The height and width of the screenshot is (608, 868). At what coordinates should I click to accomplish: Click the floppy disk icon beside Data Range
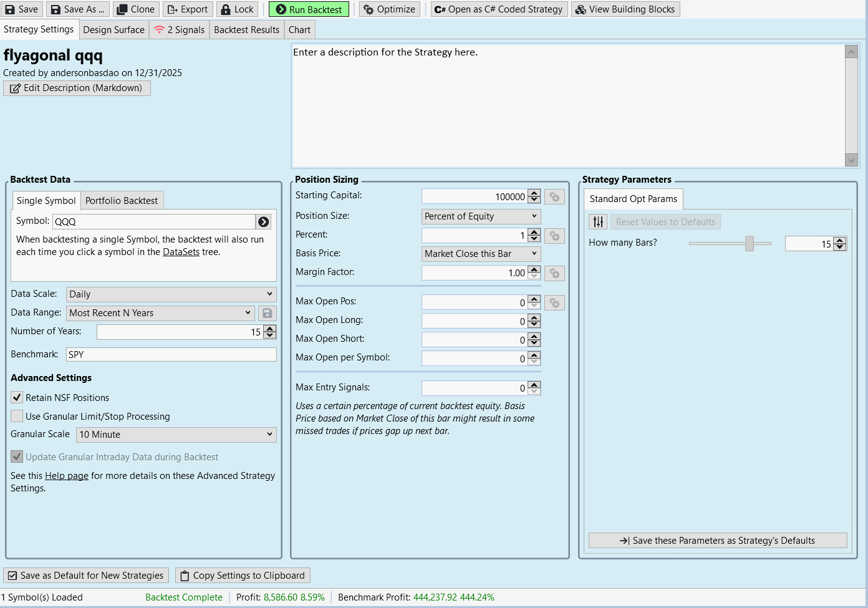(267, 313)
